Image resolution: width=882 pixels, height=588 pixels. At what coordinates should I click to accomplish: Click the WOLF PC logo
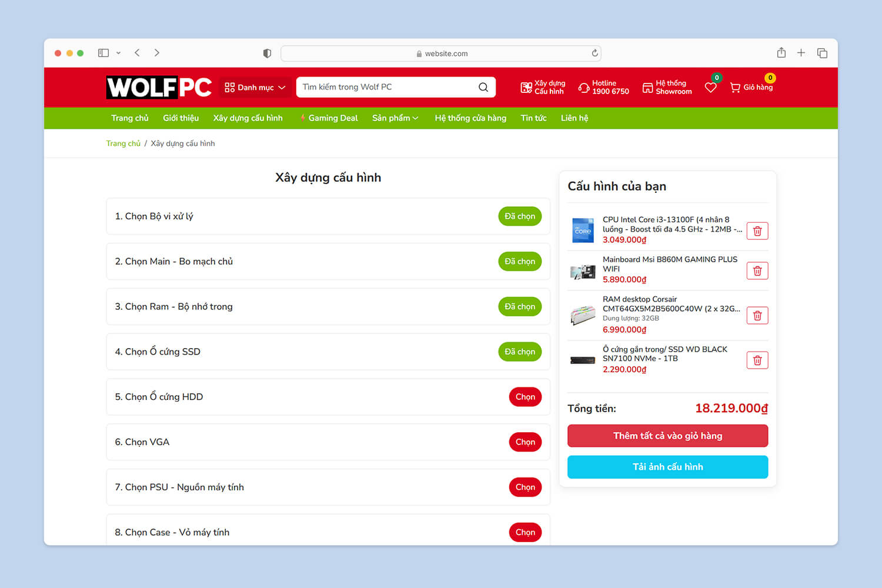(x=159, y=87)
